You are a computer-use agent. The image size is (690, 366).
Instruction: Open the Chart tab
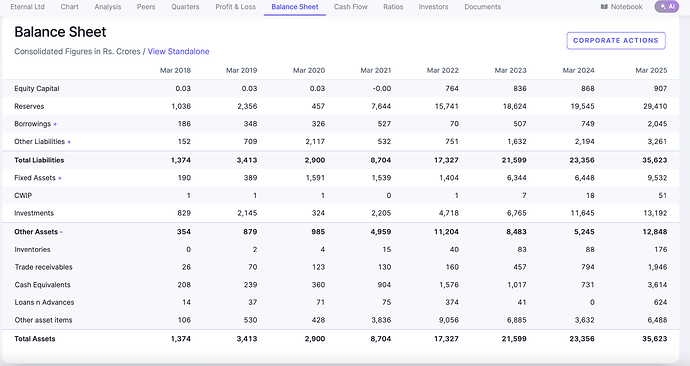[x=70, y=7]
